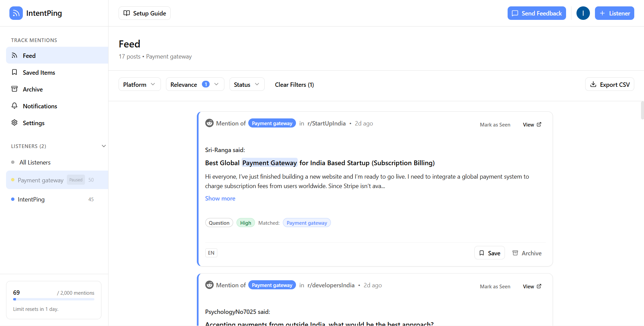Click Show more on first post

pos(220,198)
